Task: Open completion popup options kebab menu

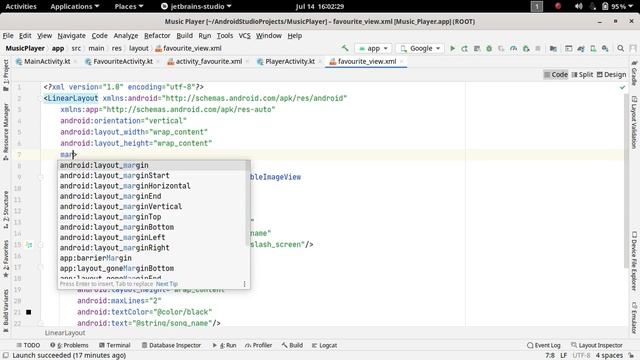Action: (244, 284)
